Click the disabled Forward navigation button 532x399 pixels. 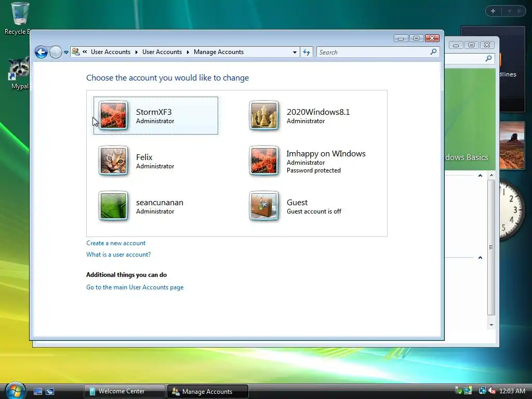coord(56,52)
